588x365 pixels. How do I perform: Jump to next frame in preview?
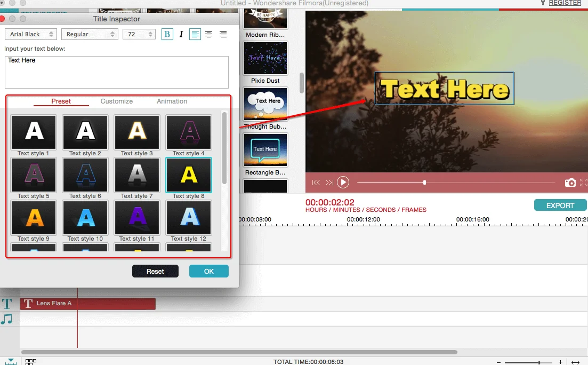[x=329, y=182]
